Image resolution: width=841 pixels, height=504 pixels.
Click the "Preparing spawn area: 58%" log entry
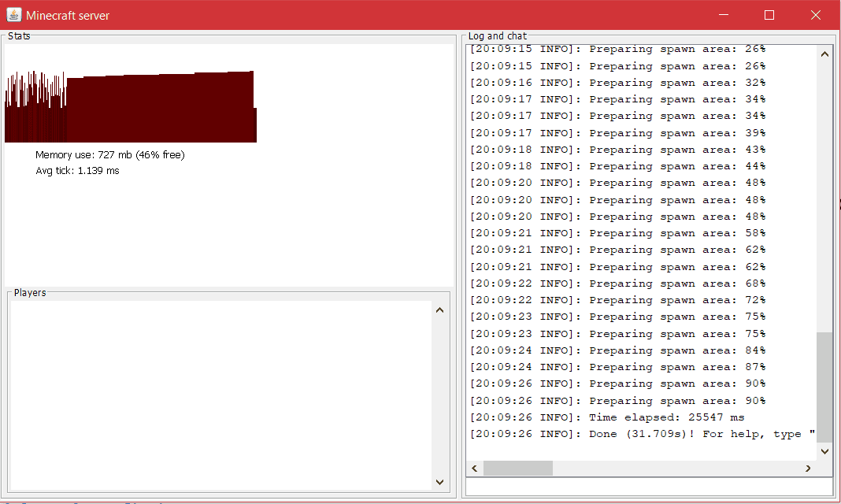618,233
